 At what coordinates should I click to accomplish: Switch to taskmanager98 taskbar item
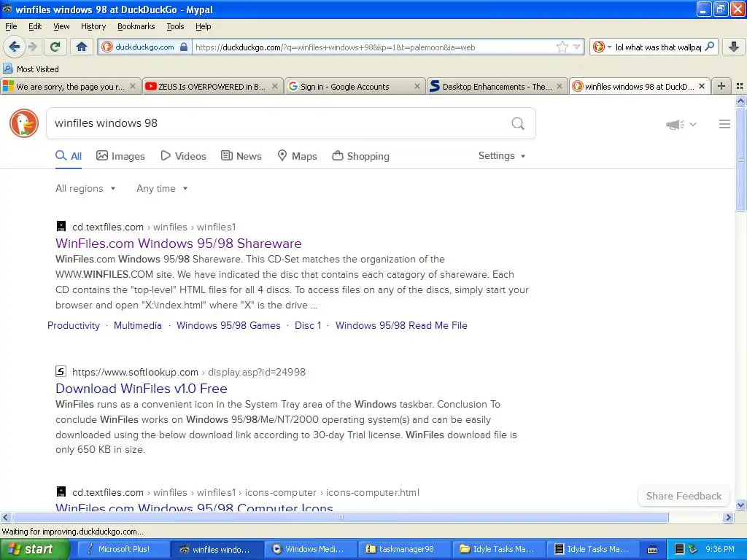pos(405,550)
